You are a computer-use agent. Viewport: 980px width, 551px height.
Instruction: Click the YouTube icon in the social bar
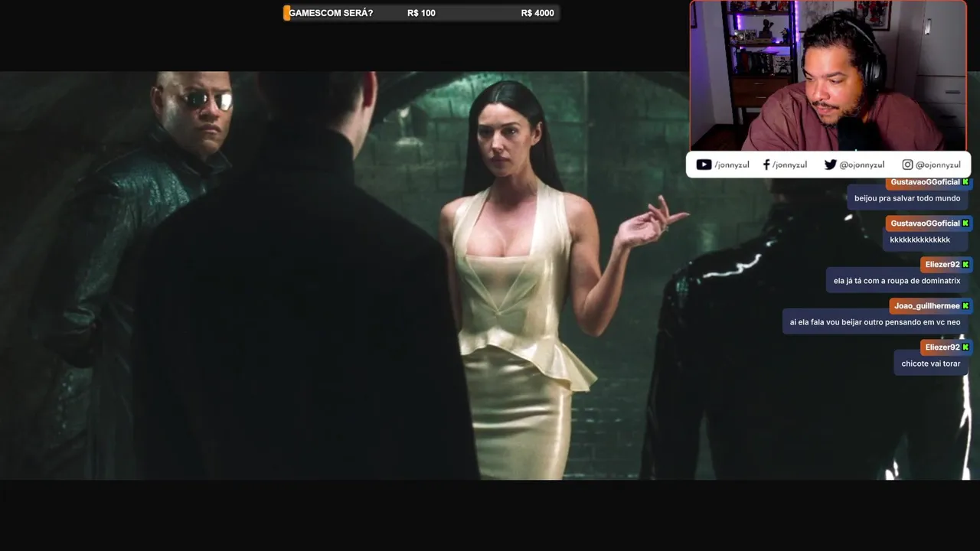tap(704, 165)
